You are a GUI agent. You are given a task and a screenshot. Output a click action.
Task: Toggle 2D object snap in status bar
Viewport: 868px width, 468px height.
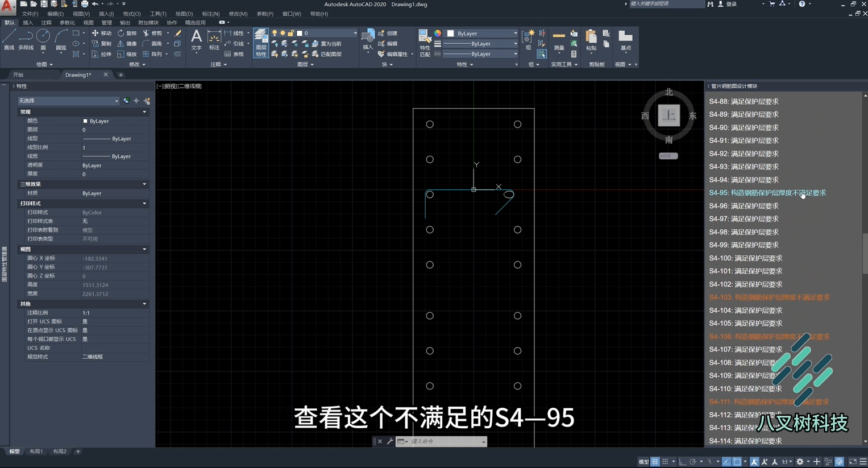pos(737,462)
